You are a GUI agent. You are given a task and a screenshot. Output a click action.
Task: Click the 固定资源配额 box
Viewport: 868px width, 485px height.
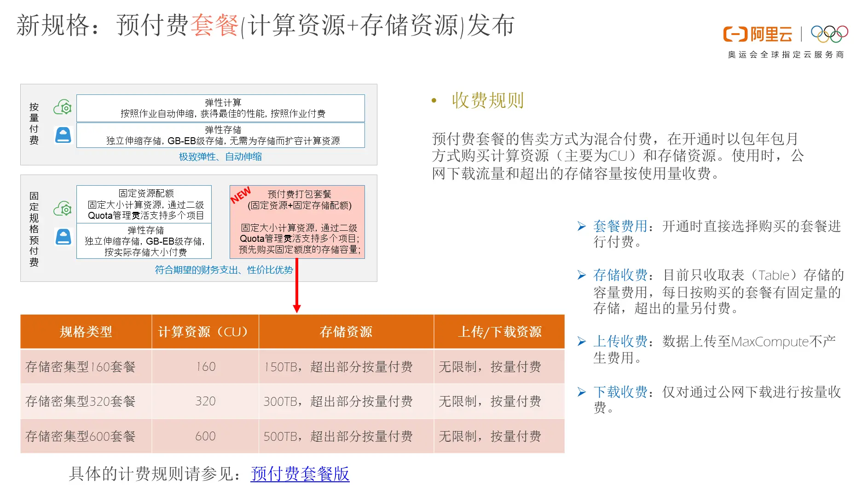144,204
